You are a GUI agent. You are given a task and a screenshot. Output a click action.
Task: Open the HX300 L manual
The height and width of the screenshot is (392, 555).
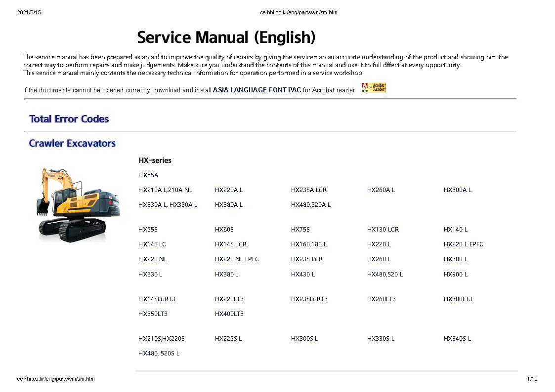pyautogui.click(x=456, y=259)
